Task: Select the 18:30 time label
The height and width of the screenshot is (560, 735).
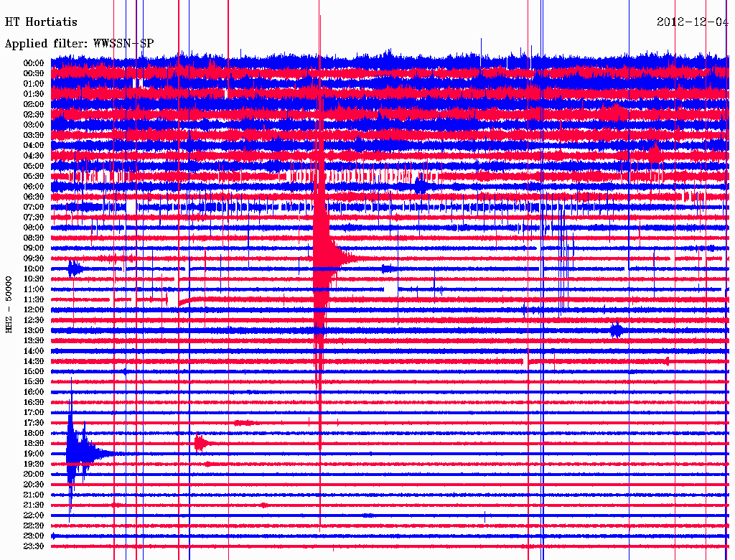Action: (34, 444)
